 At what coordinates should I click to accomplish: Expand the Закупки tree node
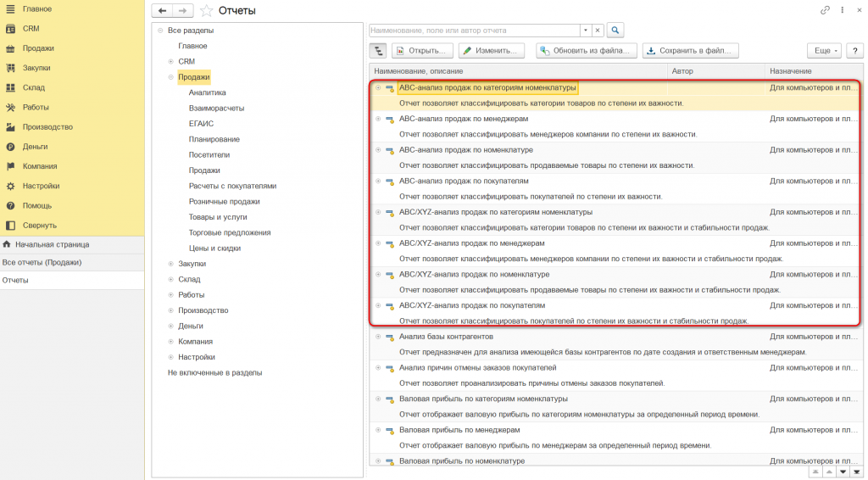coord(171,264)
